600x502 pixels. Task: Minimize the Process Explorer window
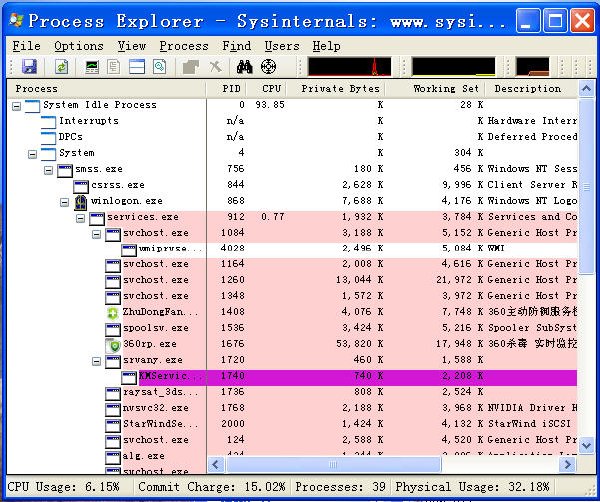click(528, 21)
